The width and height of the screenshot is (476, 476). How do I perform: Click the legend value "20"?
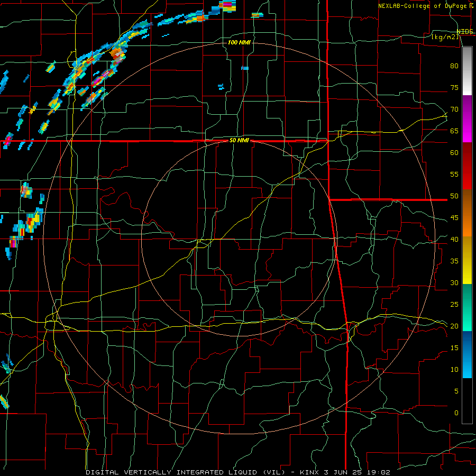click(454, 326)
